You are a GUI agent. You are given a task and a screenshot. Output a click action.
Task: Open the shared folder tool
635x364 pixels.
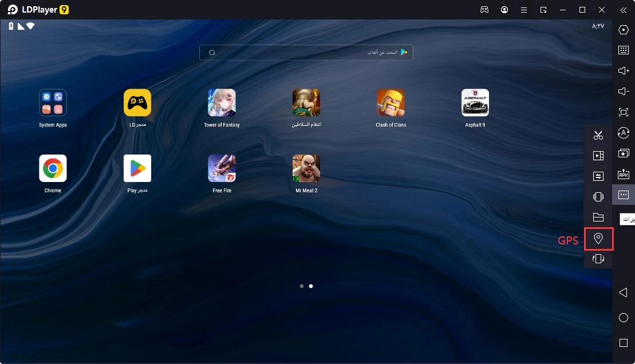(x=598, y=217)
